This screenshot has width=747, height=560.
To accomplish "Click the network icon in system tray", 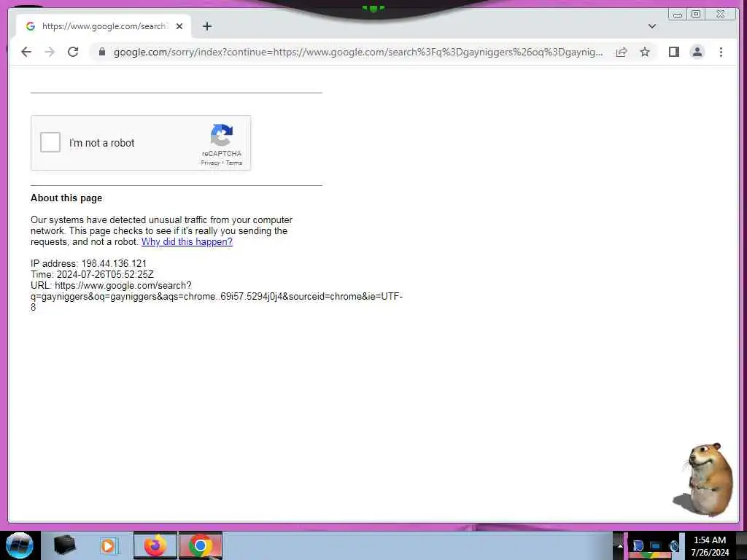I will point(656,545).
